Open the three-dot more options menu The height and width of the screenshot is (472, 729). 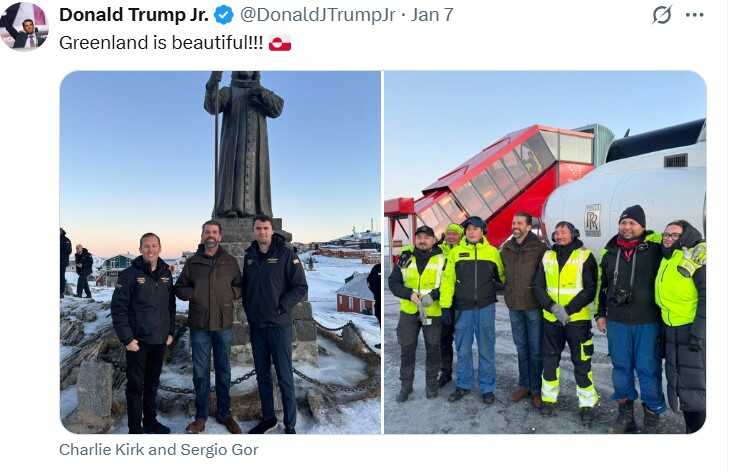point(695,15)
